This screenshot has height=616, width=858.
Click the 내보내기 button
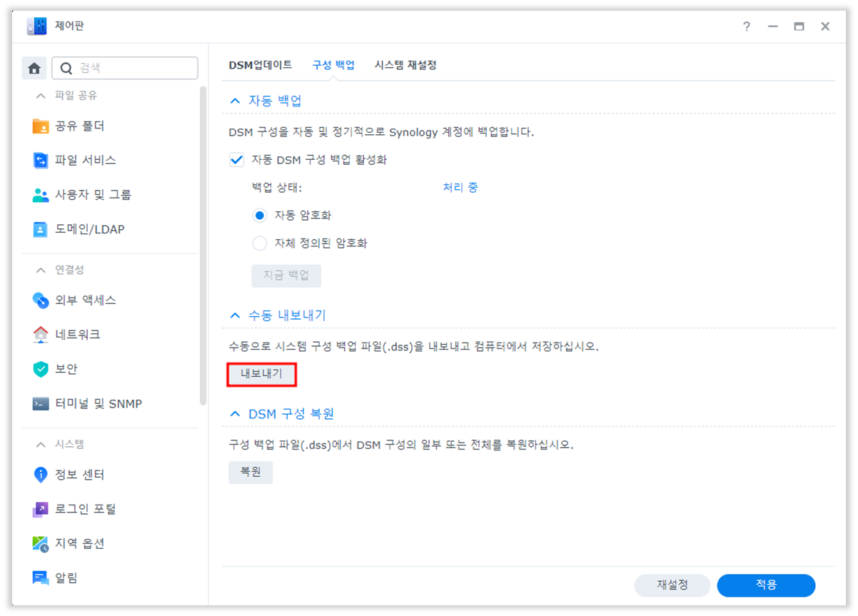click(261, 374)
